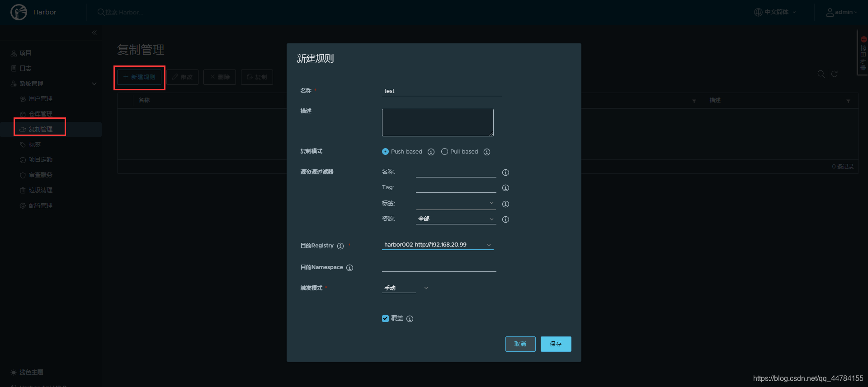This screenshot has height=387, width=868.
Task: Open the admin account dropdown
Action: pos(842,12)
